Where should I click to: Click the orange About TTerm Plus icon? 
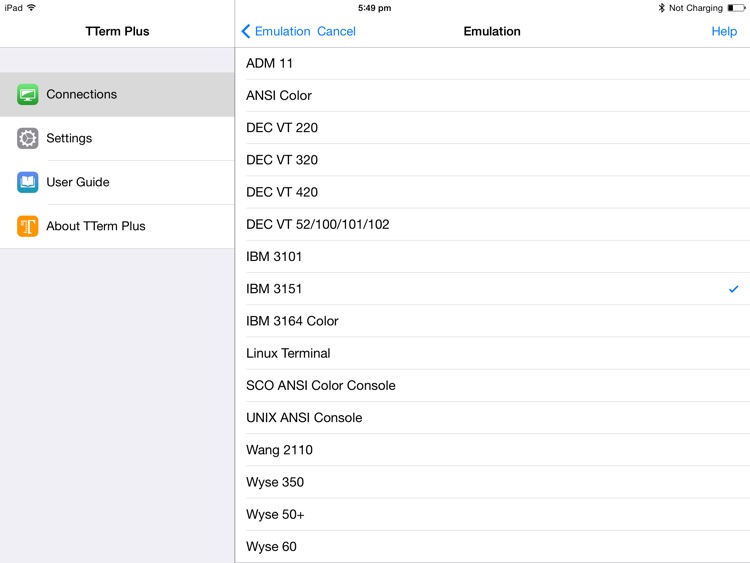point(28,226)
